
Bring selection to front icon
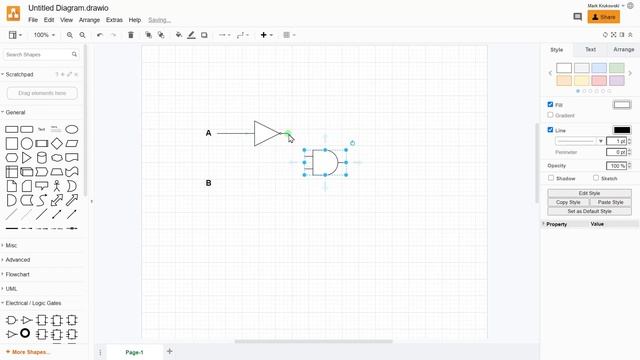[x=148, y=35]
